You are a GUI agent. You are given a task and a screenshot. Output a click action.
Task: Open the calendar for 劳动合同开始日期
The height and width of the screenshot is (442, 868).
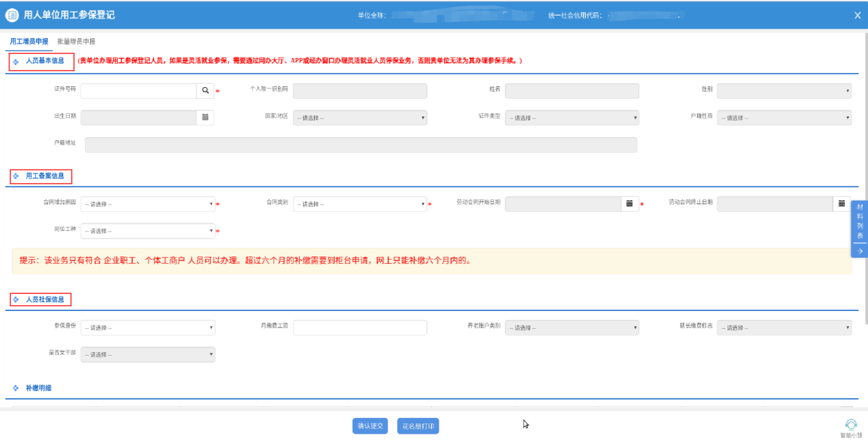click(630, 204)
